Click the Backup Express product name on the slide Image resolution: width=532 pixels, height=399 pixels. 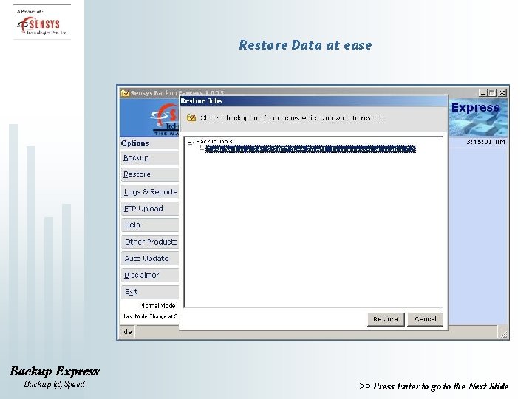coord(54,371)
